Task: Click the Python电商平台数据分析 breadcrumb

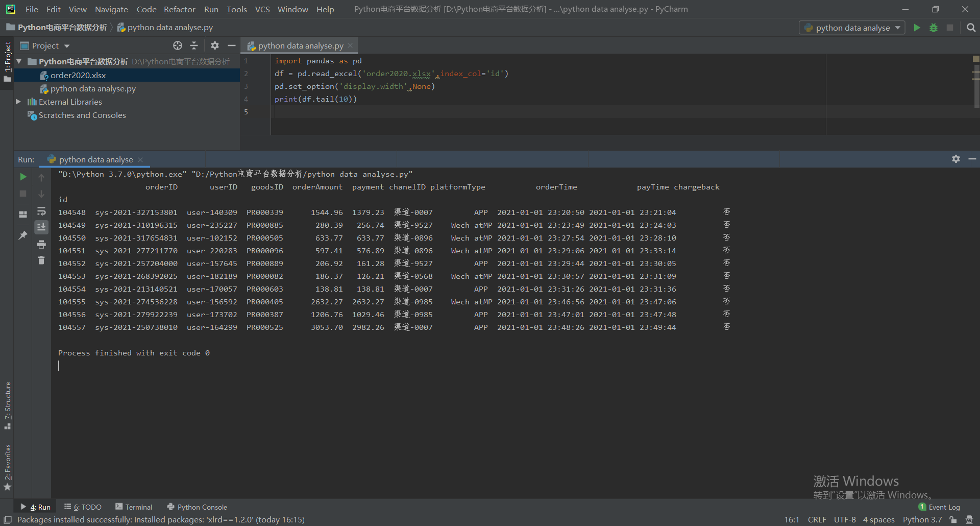Action: click(x=57, y=28)
